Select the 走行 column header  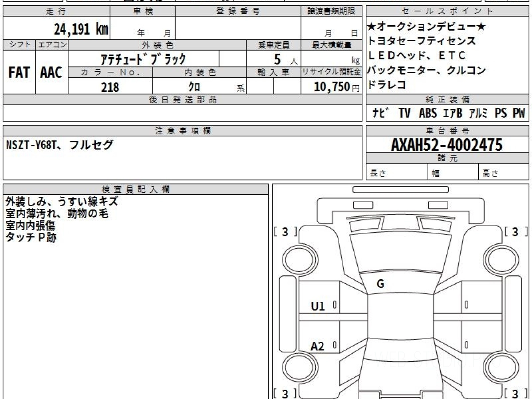pyautogui.click(x=57, y=12)
